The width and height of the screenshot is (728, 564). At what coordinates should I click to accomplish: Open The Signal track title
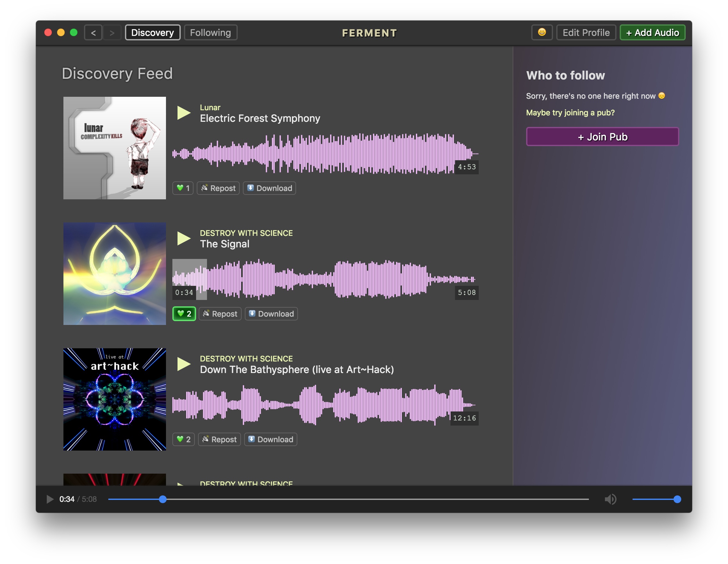[x=225, y=244]
